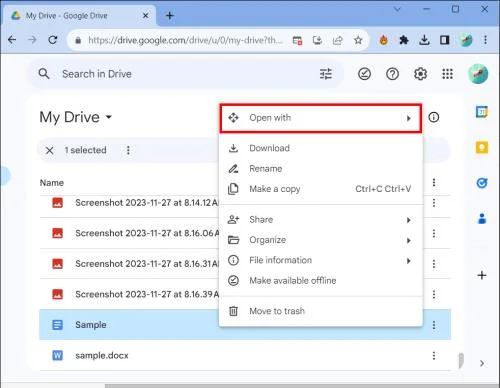Close the My Drive browser tab
The height and width of the screenshot is (388, 500).
click(145, 15)
